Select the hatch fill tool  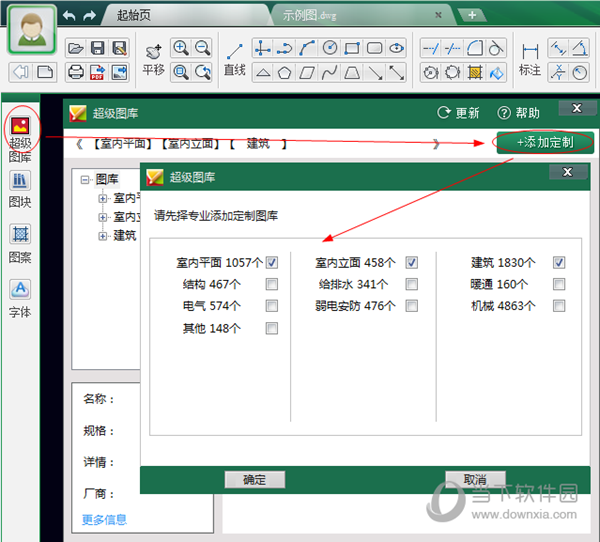coord(475,72)
